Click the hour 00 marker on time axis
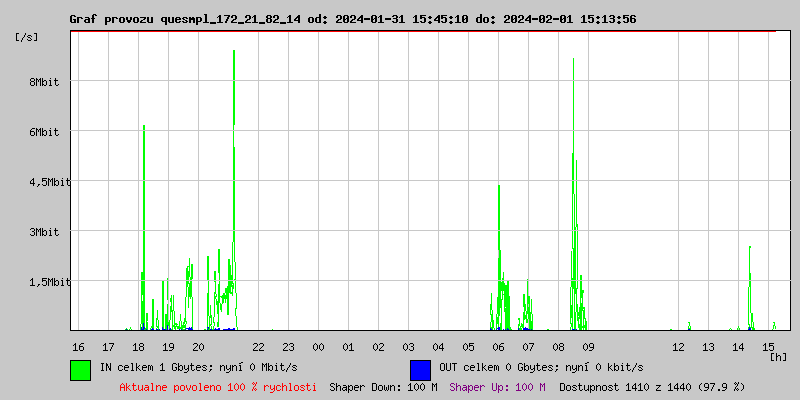This screenshot has width=800, height=400. point(318,347)
